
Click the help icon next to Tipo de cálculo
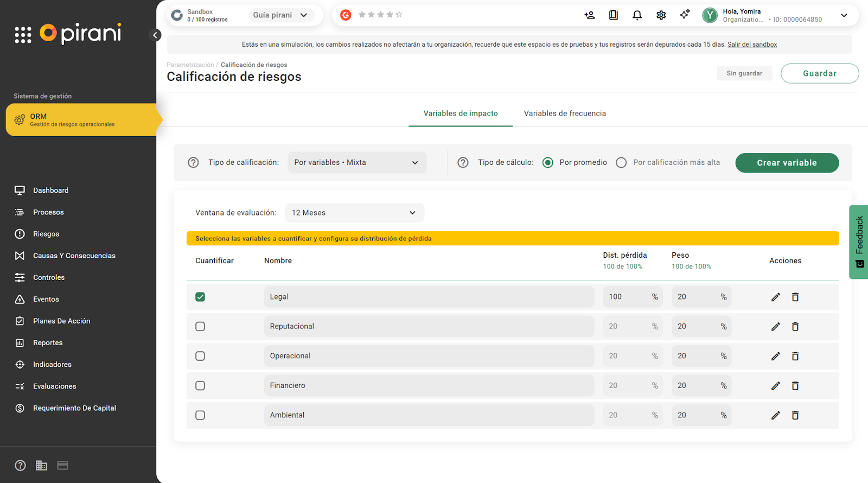(x=463, y=163)
